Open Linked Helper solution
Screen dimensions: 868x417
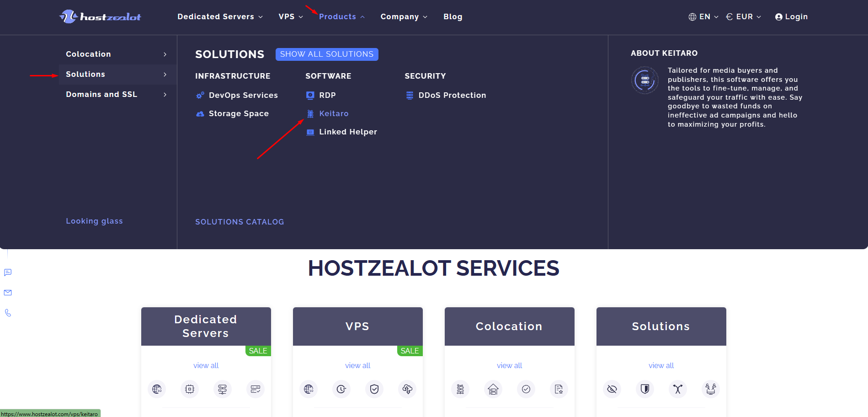348,132
